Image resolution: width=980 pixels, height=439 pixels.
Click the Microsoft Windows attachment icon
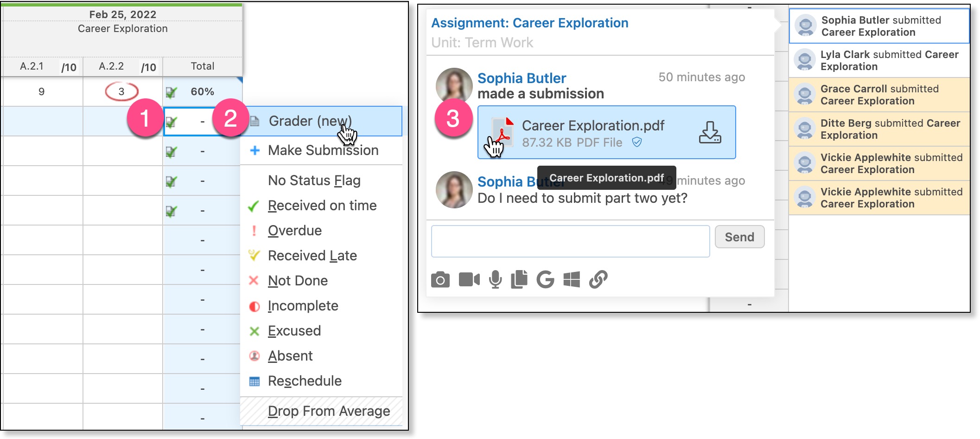coord(571,280)
